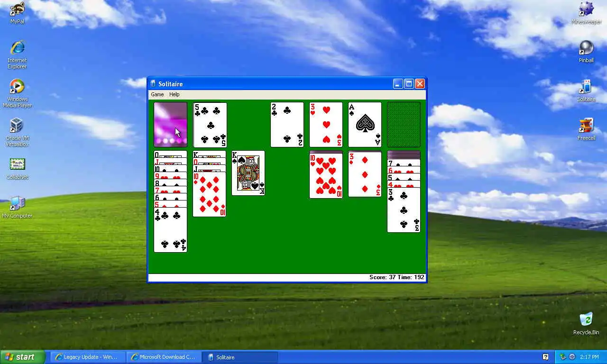Select the red 5 above the 4 of clubs
Viewport: 607px width, 364px height.
click(170, 204)
